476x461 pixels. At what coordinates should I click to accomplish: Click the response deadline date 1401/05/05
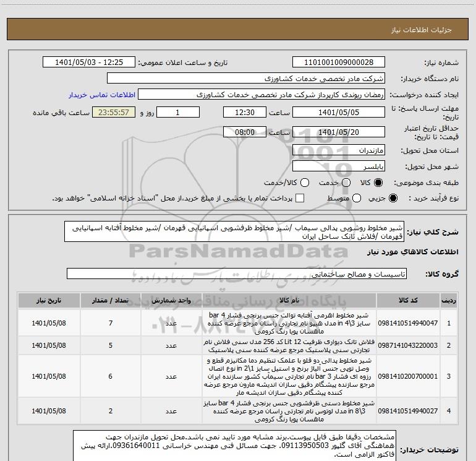point(339,112)
